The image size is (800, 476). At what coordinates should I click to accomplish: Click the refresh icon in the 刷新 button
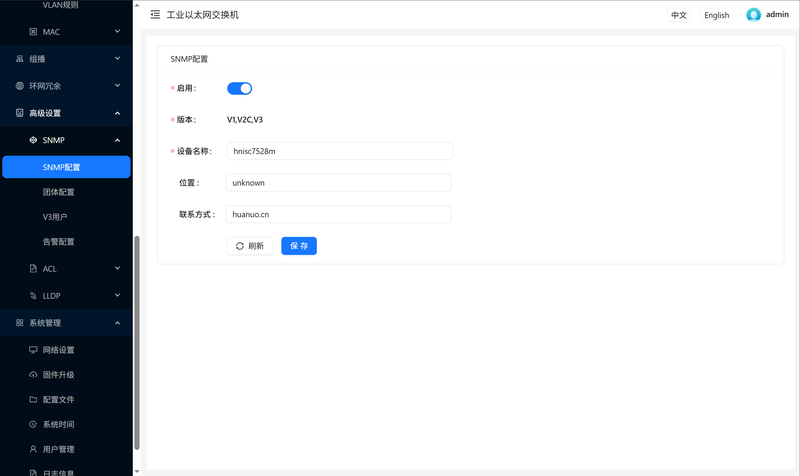click(240, 246)
